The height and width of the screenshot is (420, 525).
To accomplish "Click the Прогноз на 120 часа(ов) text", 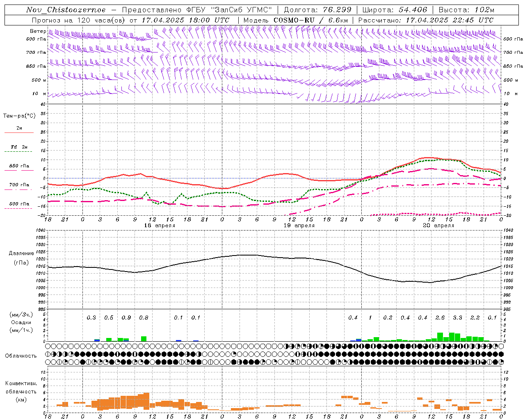I will (x=79, y=20).
